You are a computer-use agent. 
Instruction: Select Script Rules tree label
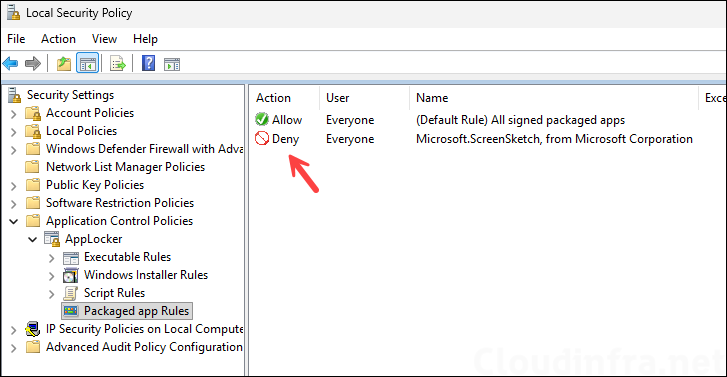point(115,293)
